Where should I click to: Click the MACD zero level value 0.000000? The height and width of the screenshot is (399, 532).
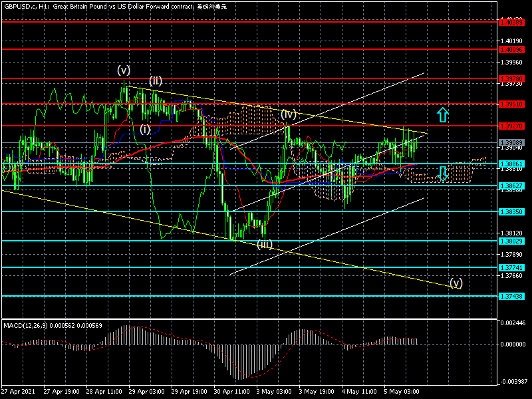[513, 344]
